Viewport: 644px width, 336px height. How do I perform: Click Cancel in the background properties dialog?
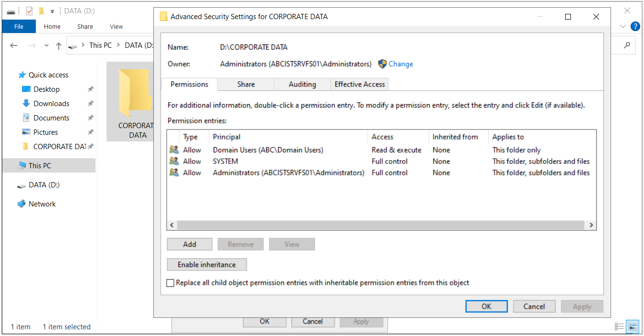click(x=313, y=322)
